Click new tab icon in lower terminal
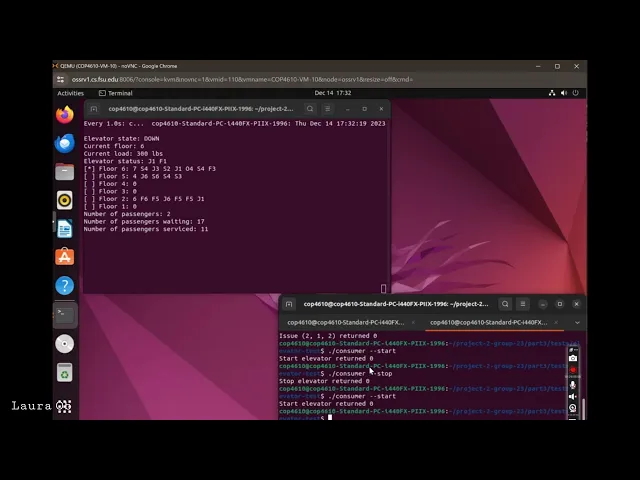The height and width of the screenshot is (480, 640). coord(289,304)
